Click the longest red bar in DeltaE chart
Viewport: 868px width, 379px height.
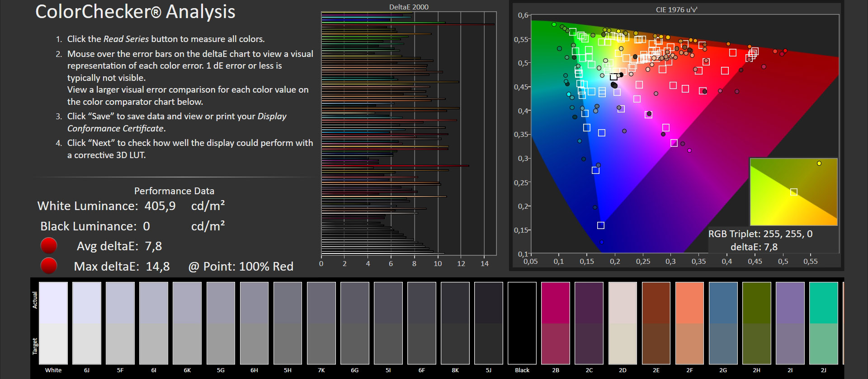click(408, 24)
